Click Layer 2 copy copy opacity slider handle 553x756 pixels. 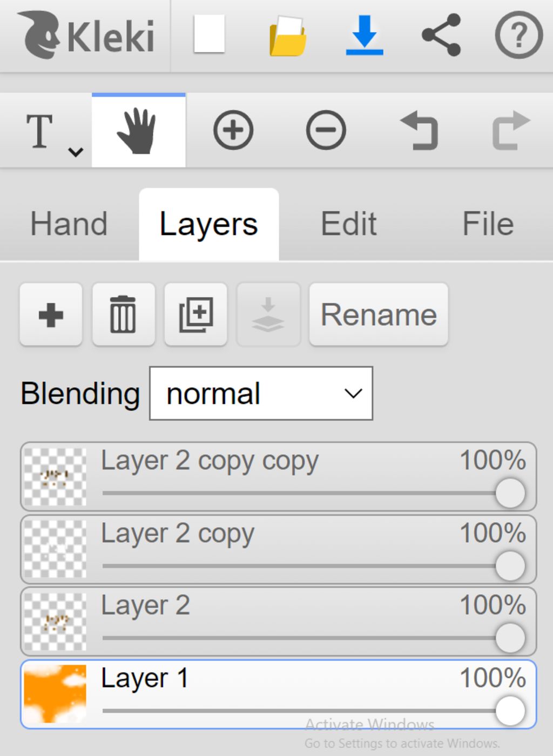pos(510,493)
